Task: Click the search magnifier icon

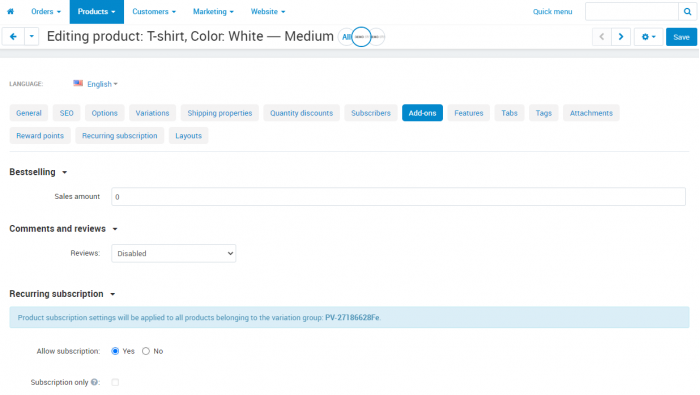Action: click(x=688, y=12)
